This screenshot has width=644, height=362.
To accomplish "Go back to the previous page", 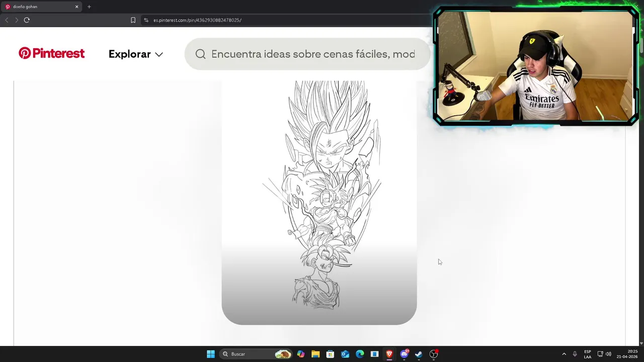I will (7, 20).
